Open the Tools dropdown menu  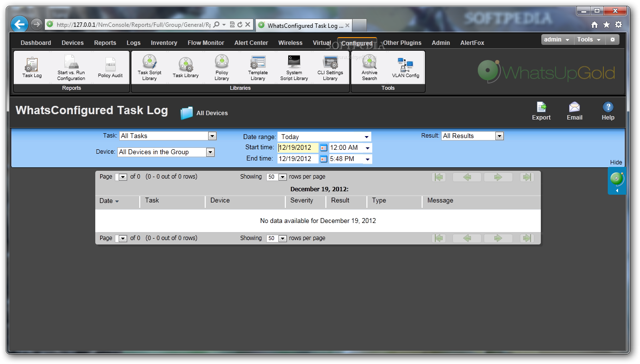click(x=589, y=40)
